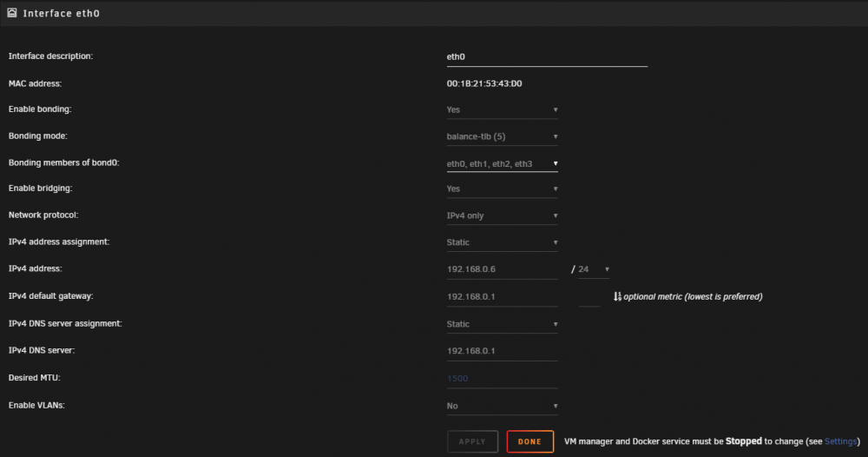This screenshot has width=868, height=457.
Task: Click the metric sort icon beside optional metric
Action: click(617, 297)
